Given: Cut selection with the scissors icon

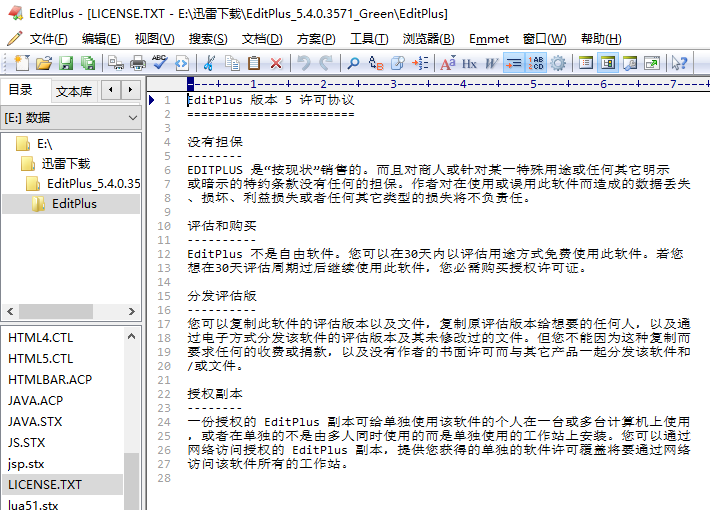Looking at the screenshot, I should [x=209, y=63].
